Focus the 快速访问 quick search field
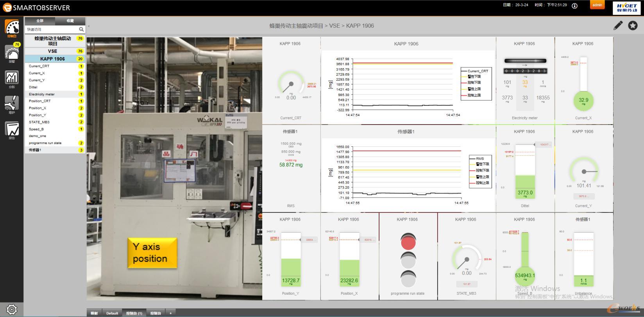 (x=52, y=29)
